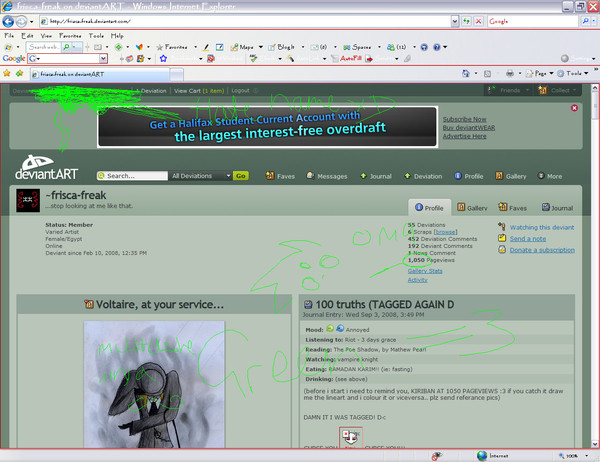Expand the More menu in site navigation
600x462 pixels.
(x=550, y=176)
